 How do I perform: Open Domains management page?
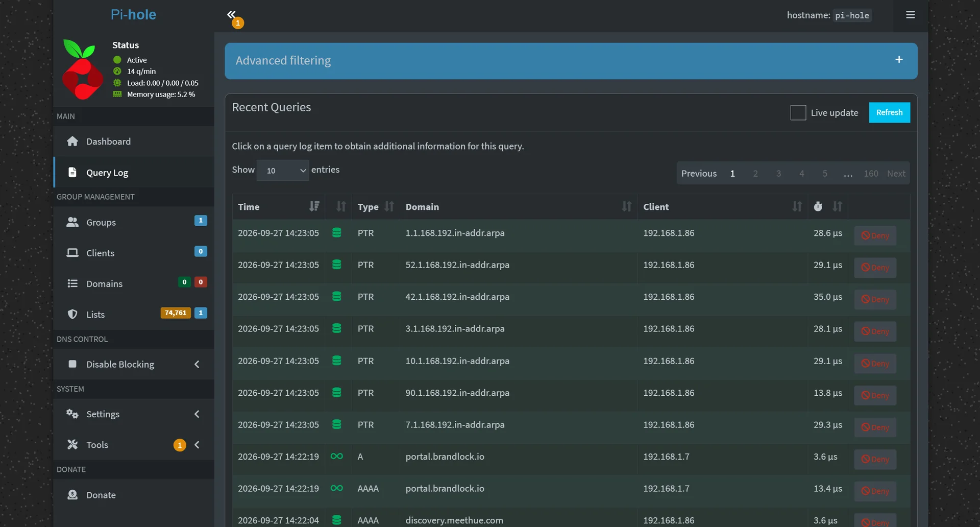[x=134, y=283]
